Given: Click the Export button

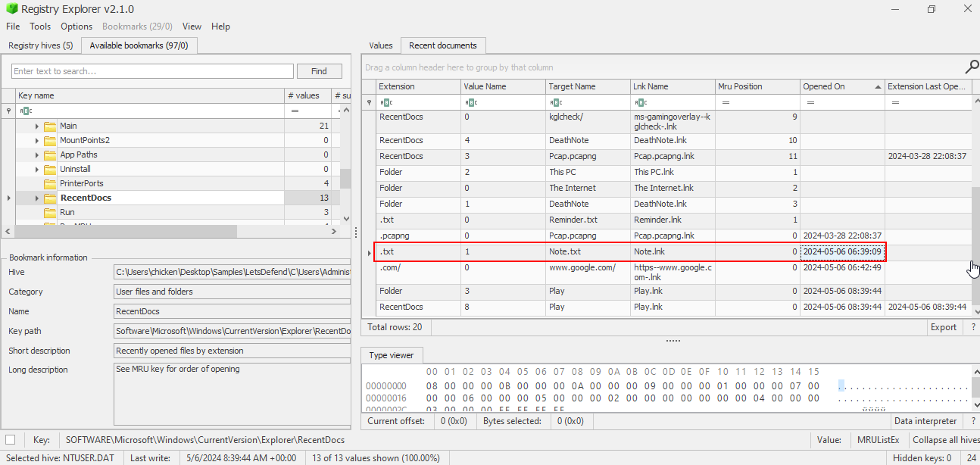Looking at the screenshot, I should (943, 327).
